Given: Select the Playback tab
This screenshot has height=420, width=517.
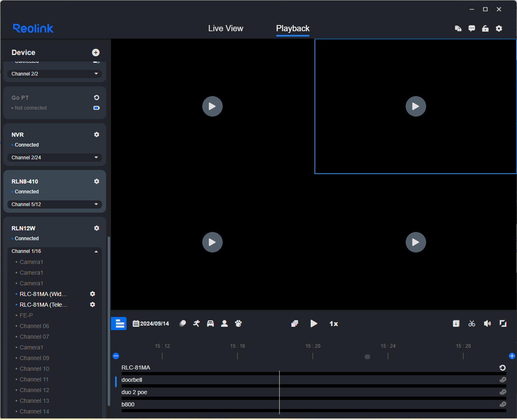Looking at the screenshot, I should click(293, 28).
